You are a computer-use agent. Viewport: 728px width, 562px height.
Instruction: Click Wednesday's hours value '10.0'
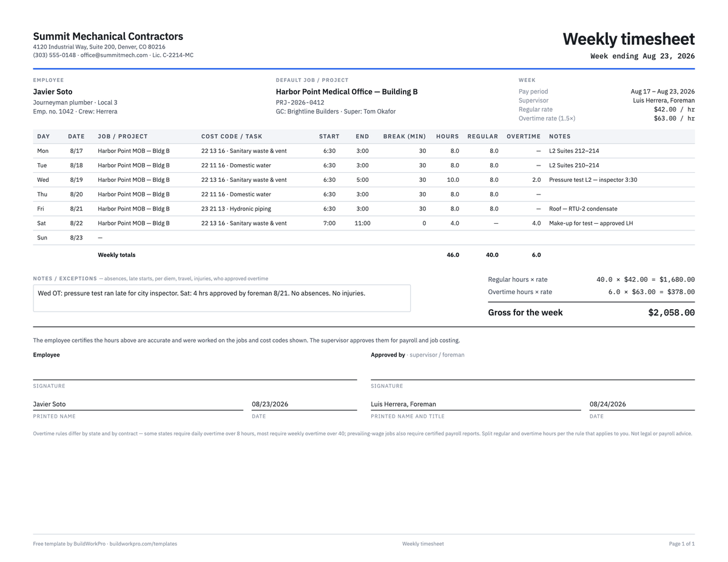pos(453,180)
